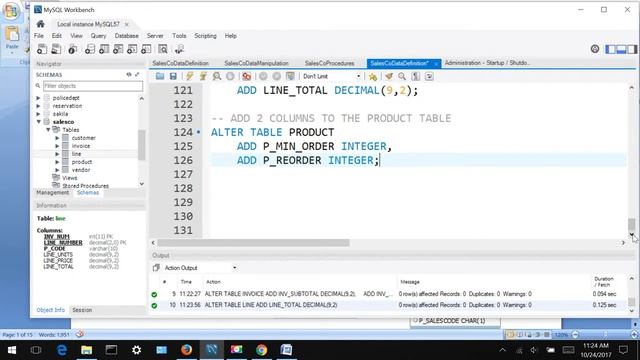Clear the action output list icon
The height and width of the screenshot is (360, 640).
(x=156, y=268)
